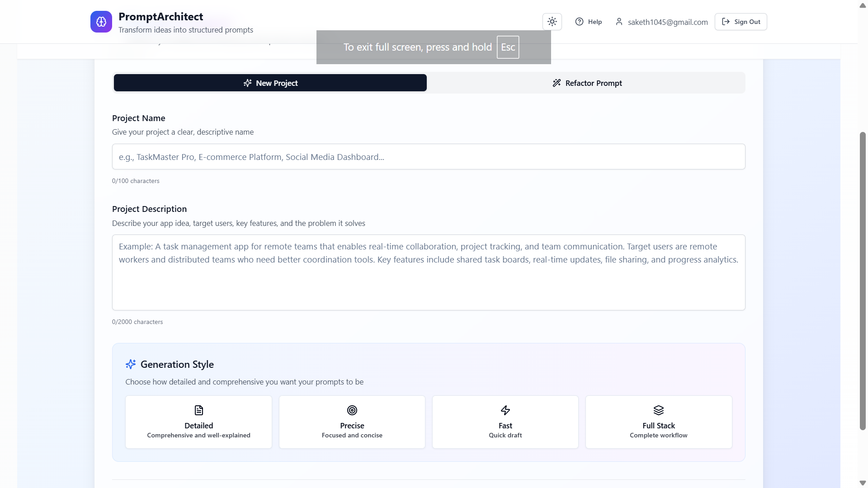Click the saketh1045@gmail.com account label
868x488 pixels.
click(667, 22)
